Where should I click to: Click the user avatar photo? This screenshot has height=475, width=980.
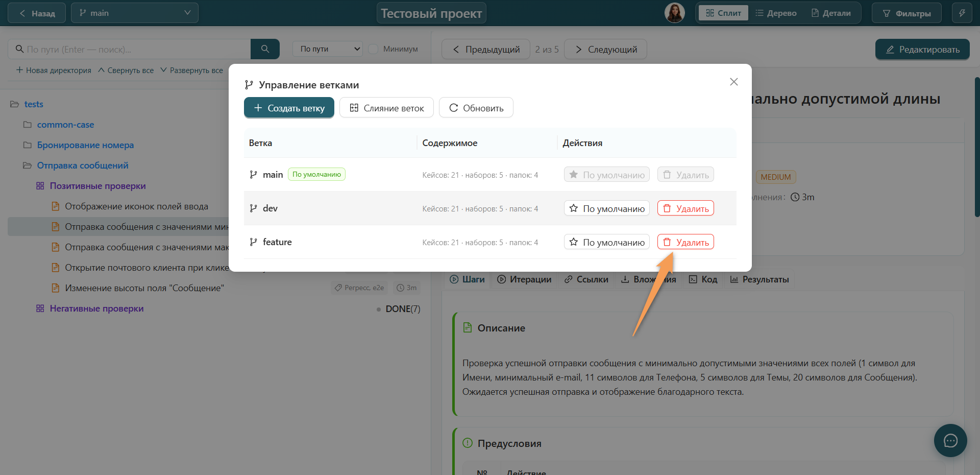pos(674,13)
